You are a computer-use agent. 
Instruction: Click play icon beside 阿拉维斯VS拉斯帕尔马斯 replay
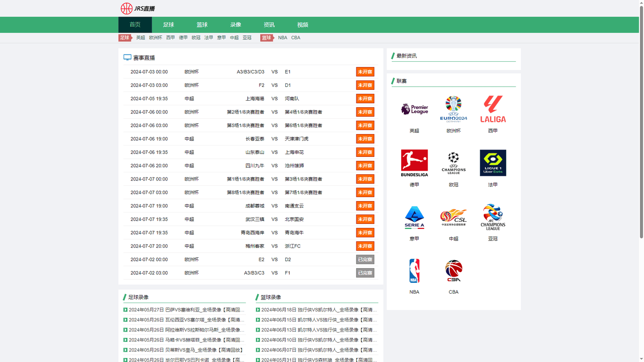(126, 330)
